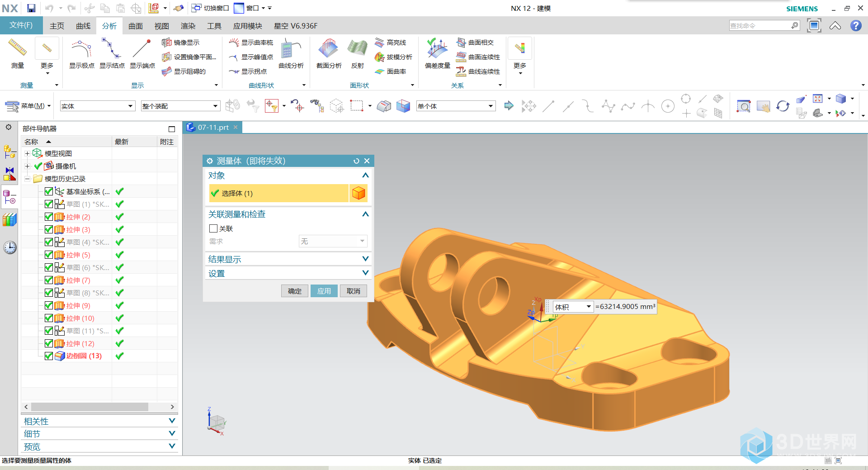Image resolution: width=868 pixels, height=470 pixels.
Task: Open the Reuse Library books sidebar icon
Action: pyautogui.click(x=9, y=220)
